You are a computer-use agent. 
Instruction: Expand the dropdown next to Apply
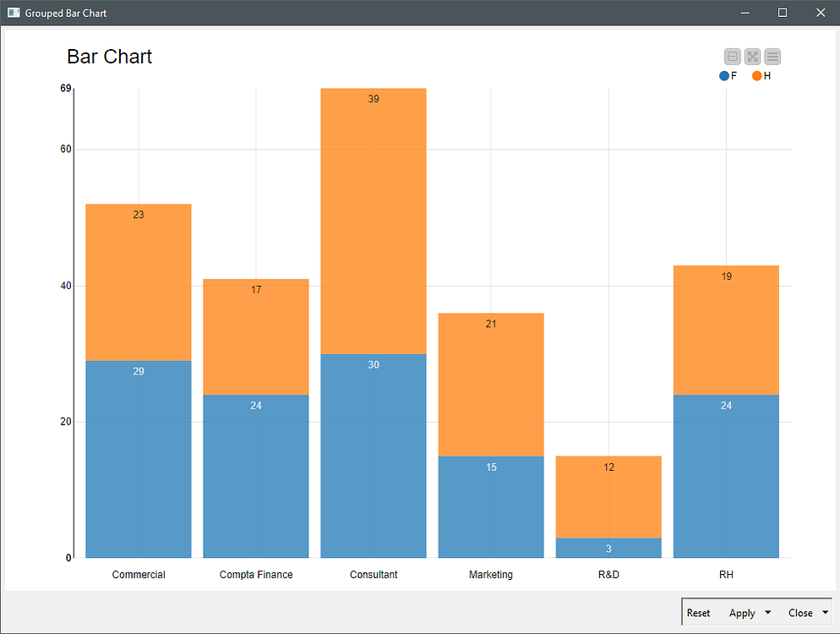pos(766,612)
